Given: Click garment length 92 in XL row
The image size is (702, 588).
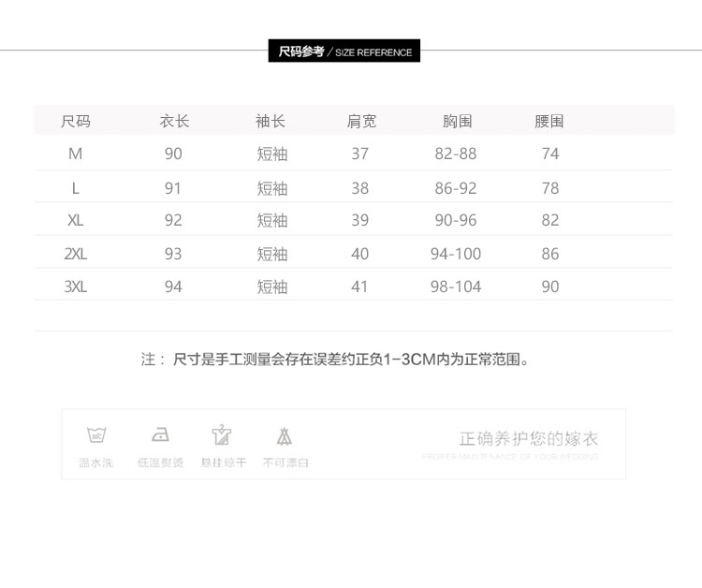Looking at the screenshot, I should (173, 220).
